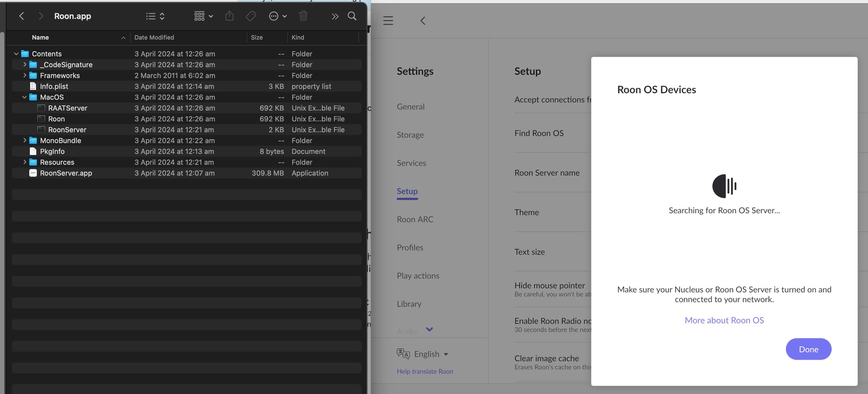Collapse the MacOS folder
868x394 pixels.
click(x=24, y=97)
